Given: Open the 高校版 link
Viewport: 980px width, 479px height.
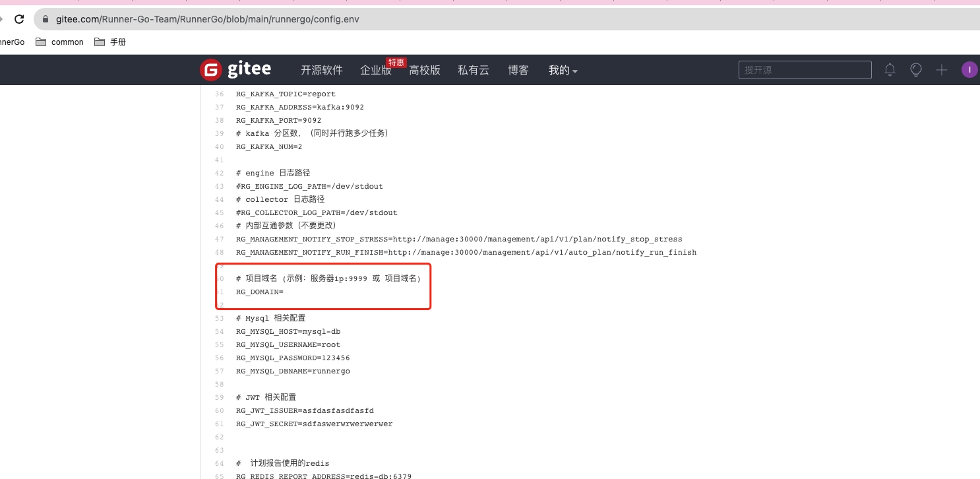Looking at the screenshot, I should [424, 70].
